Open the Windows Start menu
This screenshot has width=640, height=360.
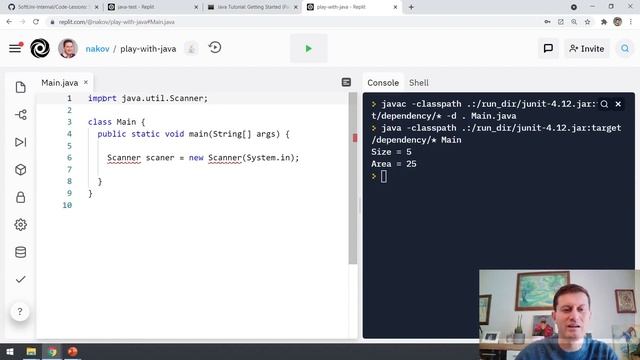pos(10,351)
